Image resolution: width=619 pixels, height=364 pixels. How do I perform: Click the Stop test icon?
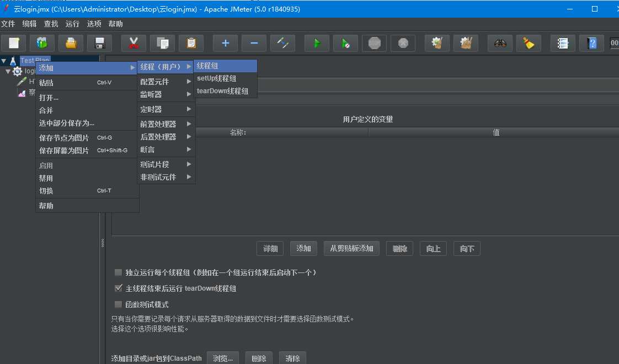(374, 42)
